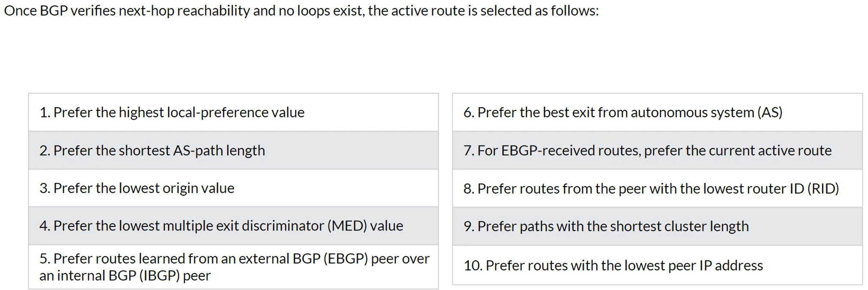Select the EBGP-received current active route row
Screen dimensions: 868x290
point(657,150)
